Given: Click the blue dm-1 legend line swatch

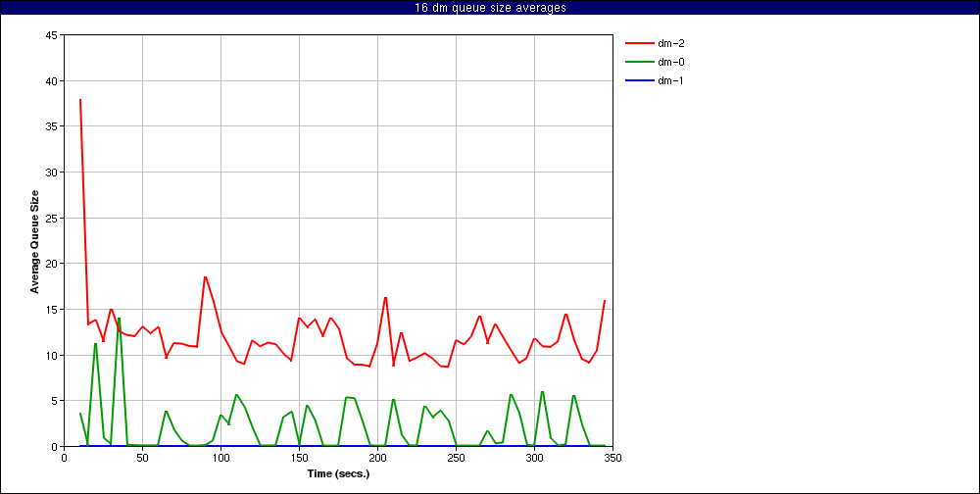Looking at the screenshot, I should pos(639,80).
